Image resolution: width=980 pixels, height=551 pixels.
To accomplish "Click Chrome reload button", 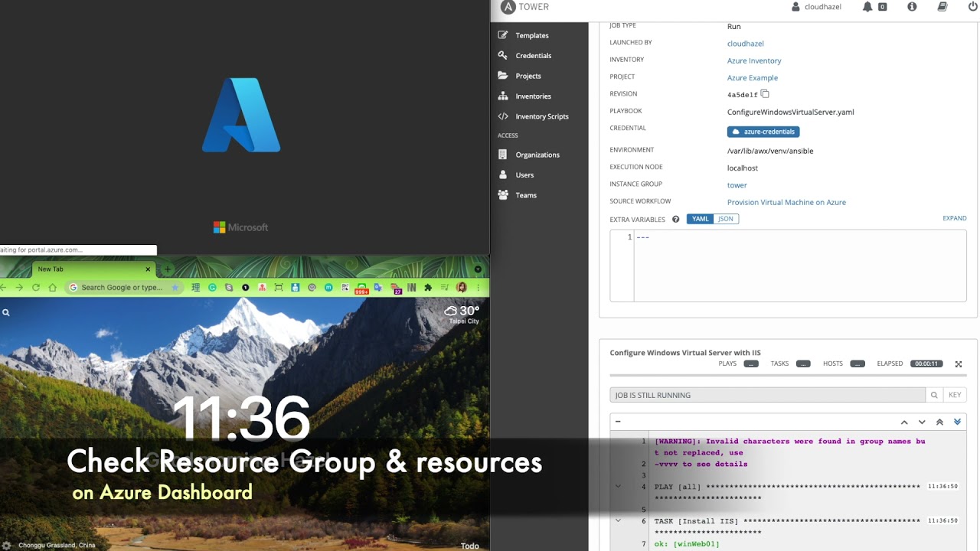I will pyautogui.click(x=35, y=288).
